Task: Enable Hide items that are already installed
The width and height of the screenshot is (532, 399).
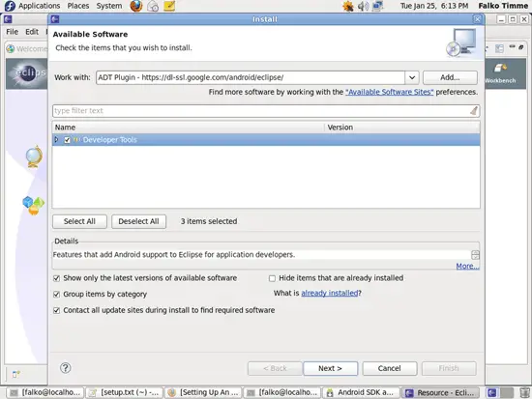Action: [272, 278]
